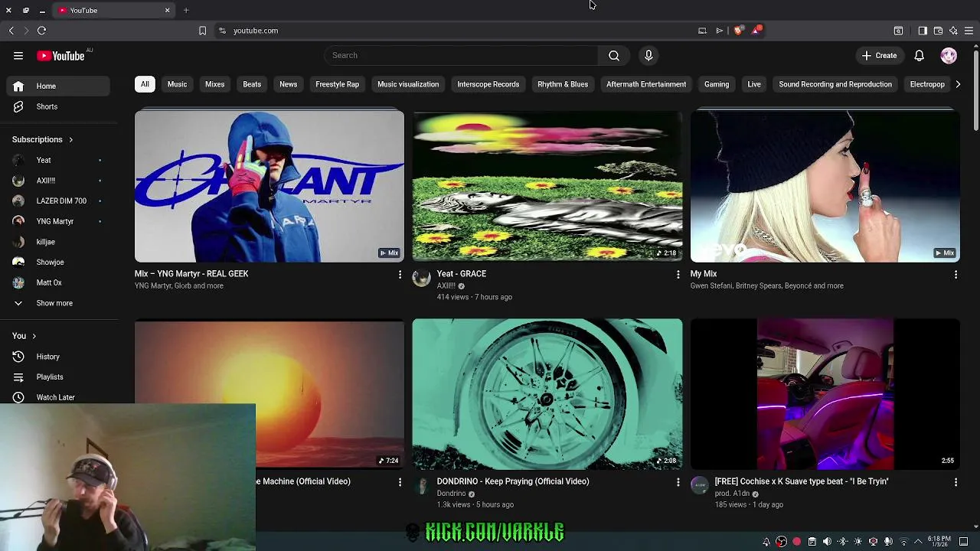Open the notifications bell

(x=920, y=55)
